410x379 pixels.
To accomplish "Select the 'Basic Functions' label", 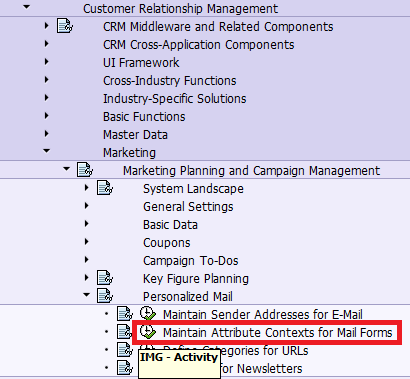I will [x=144, y=117].
